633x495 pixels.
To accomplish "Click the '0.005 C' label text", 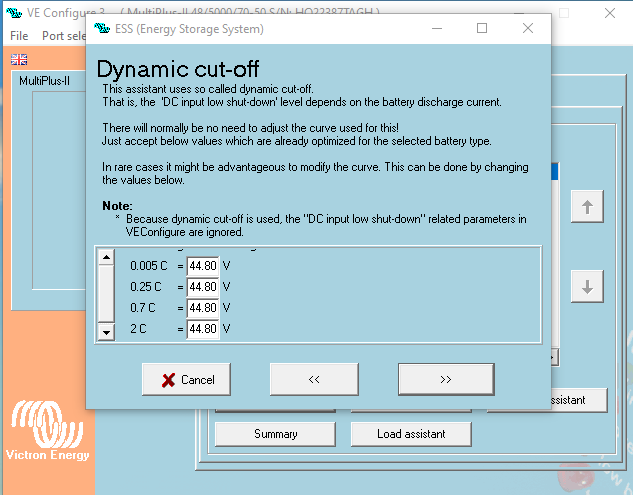I will 149,266.
